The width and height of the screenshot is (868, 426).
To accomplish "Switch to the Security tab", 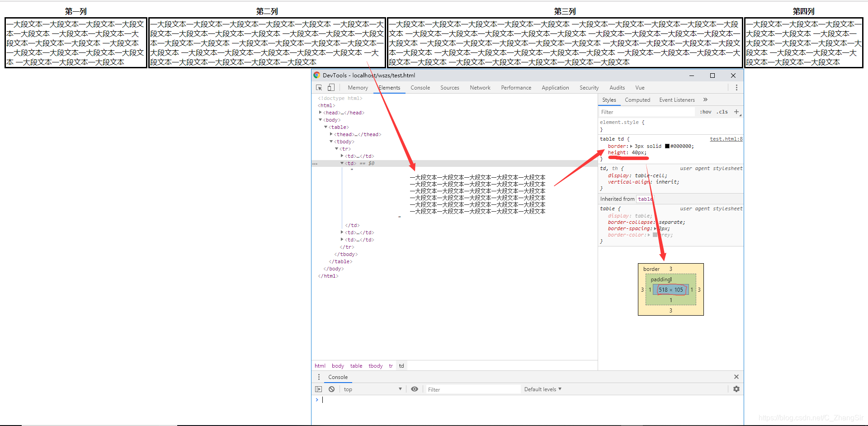I will [589, 88].
